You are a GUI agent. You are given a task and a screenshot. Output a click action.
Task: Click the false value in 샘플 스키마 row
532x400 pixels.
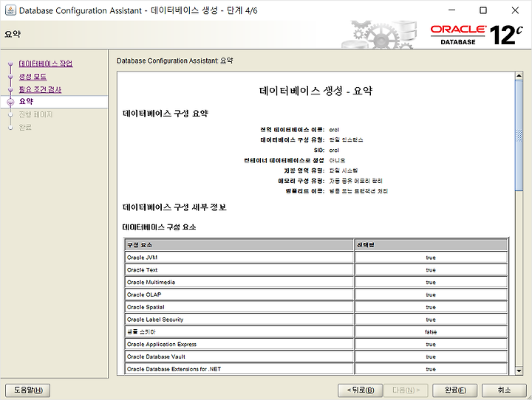point(431,332)
